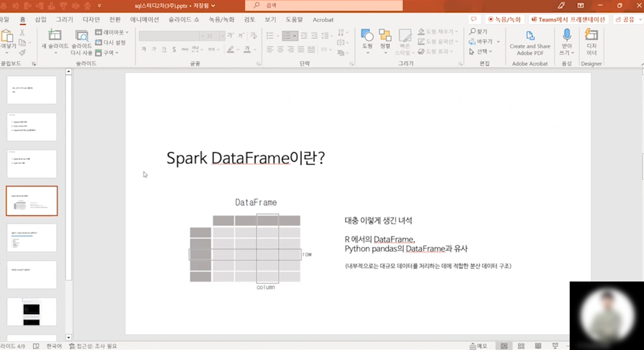Start Slide Show from status bar

(555, 346)
